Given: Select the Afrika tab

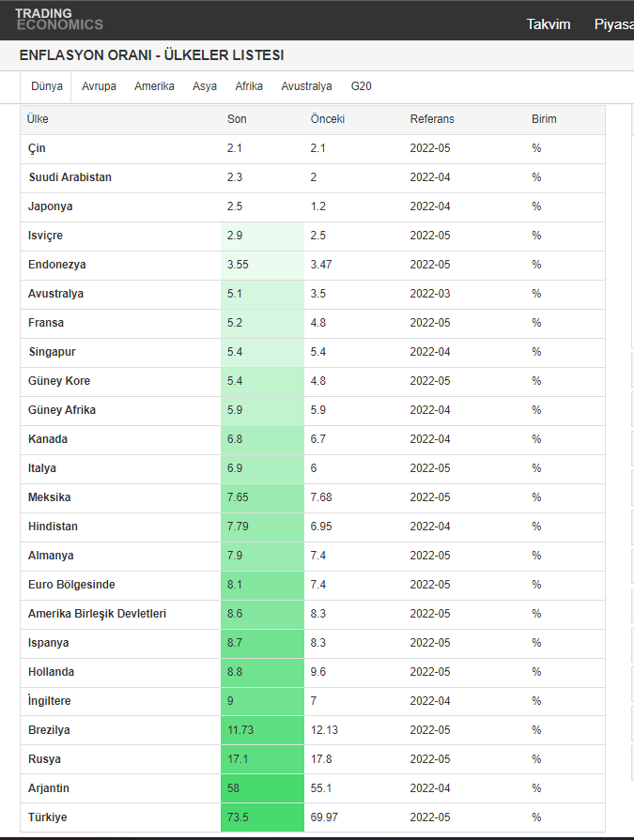Looking at the screenshot, I should 249,86.
